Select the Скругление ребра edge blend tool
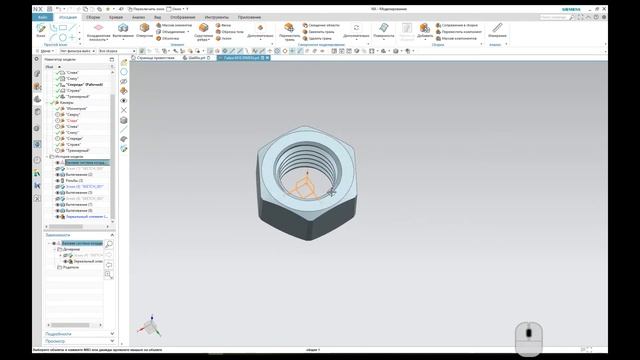This screenshot has width=640, height=360. (x=203, y=32)
